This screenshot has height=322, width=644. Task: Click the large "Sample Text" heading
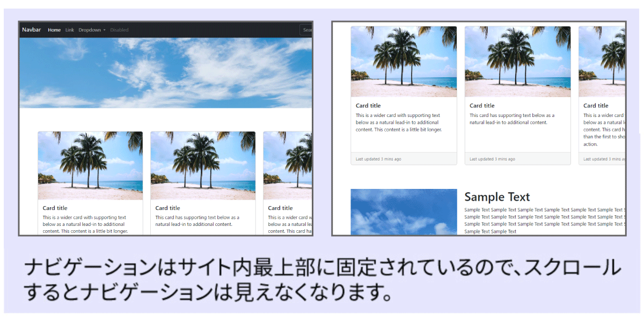(497, 197)
